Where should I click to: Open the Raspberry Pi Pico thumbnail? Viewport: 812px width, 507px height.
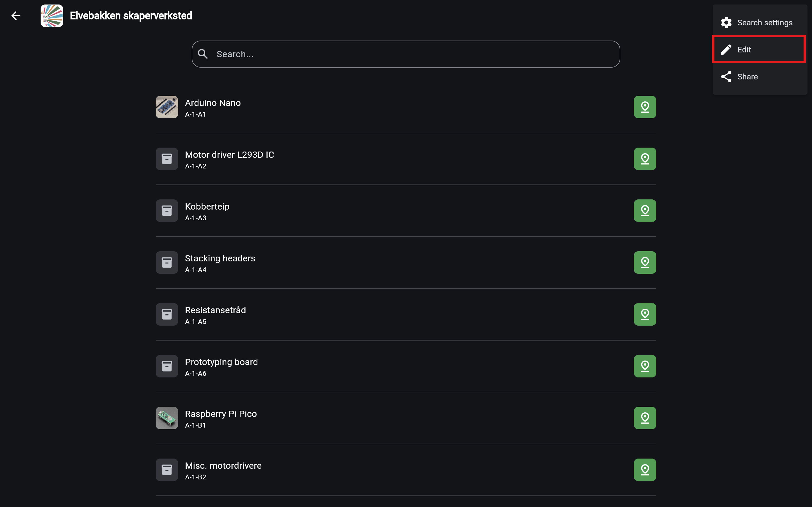167,418
